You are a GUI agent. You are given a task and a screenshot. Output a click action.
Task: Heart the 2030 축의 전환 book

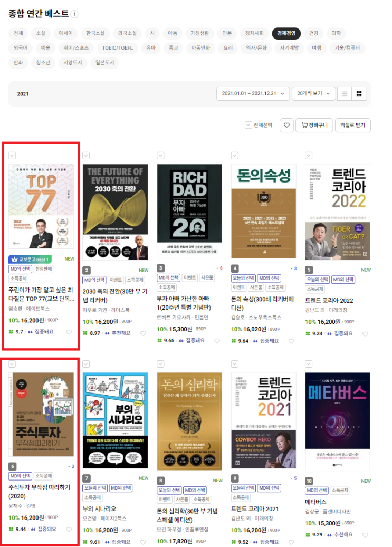pyautogui.click(x=143, y=333)
